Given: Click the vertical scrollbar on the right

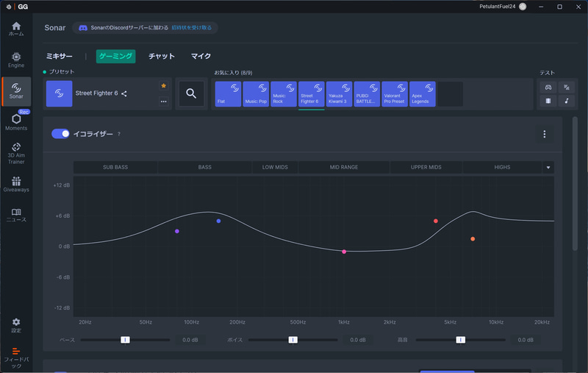Looking at the screenshot, I should point(575,184).
